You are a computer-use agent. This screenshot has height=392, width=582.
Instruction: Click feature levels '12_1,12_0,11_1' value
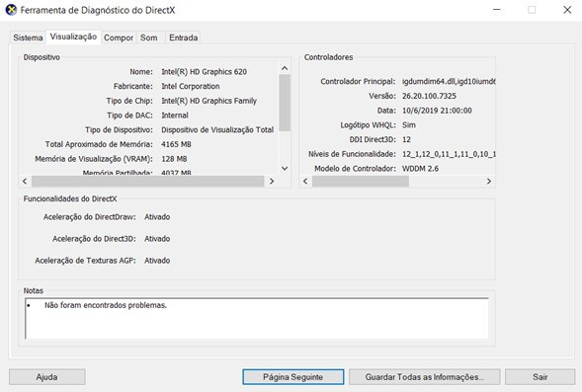point(449,154)
